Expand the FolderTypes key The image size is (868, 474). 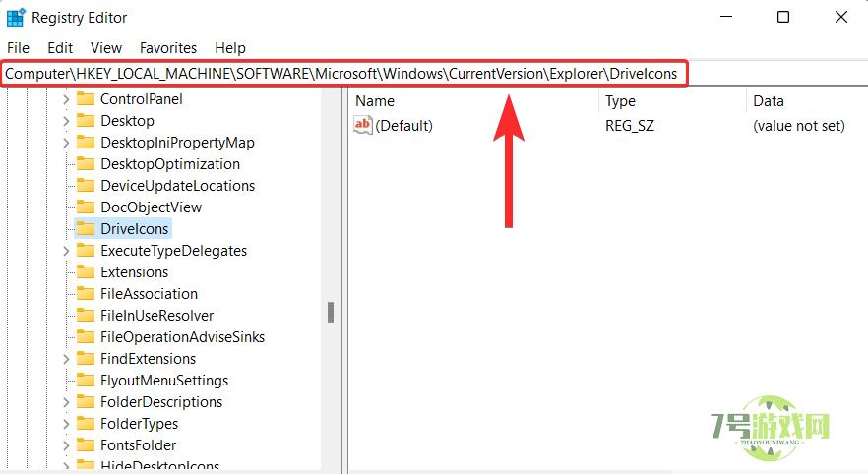66,424
